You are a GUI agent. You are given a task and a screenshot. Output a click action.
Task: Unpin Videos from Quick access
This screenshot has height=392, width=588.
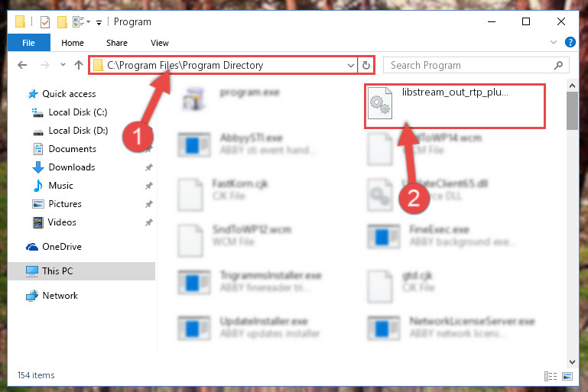pos(149,222)
